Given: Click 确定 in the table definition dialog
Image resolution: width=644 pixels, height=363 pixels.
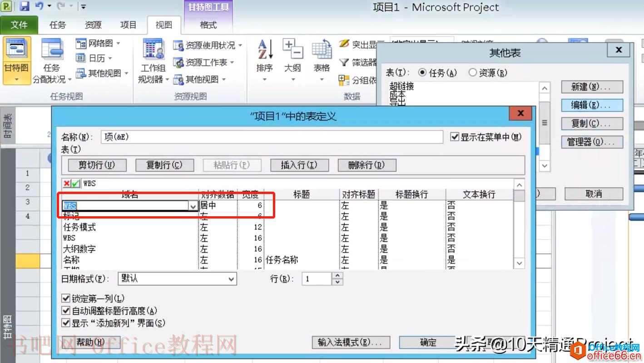Looking at the screenshot, I should tap(428, 342).
